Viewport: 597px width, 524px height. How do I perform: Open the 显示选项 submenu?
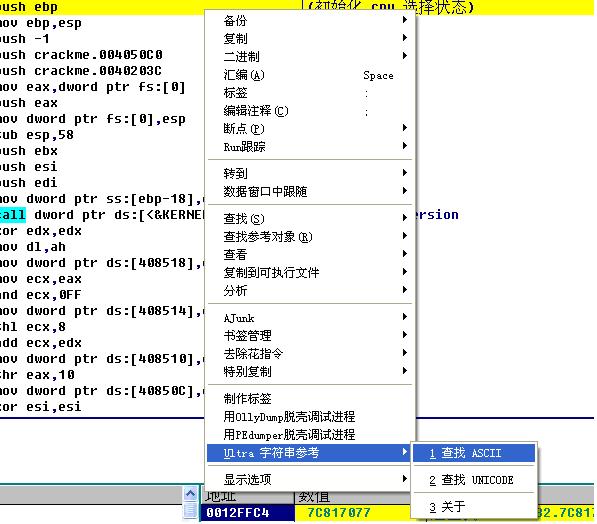pos(310,479)
